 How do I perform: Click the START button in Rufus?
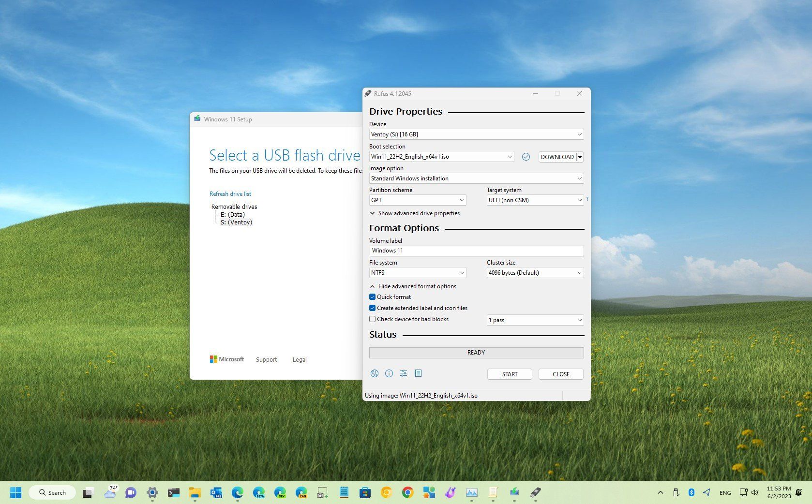[510, 374]
